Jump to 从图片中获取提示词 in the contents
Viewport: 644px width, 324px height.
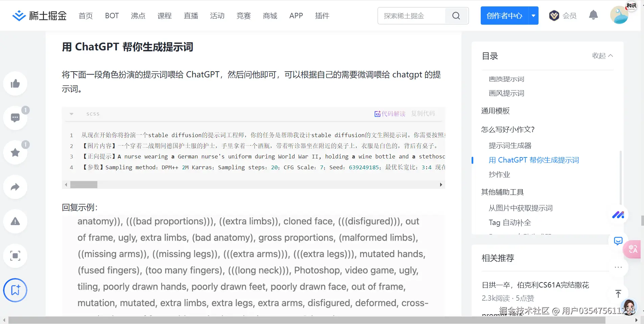click(x=521, y=208)
